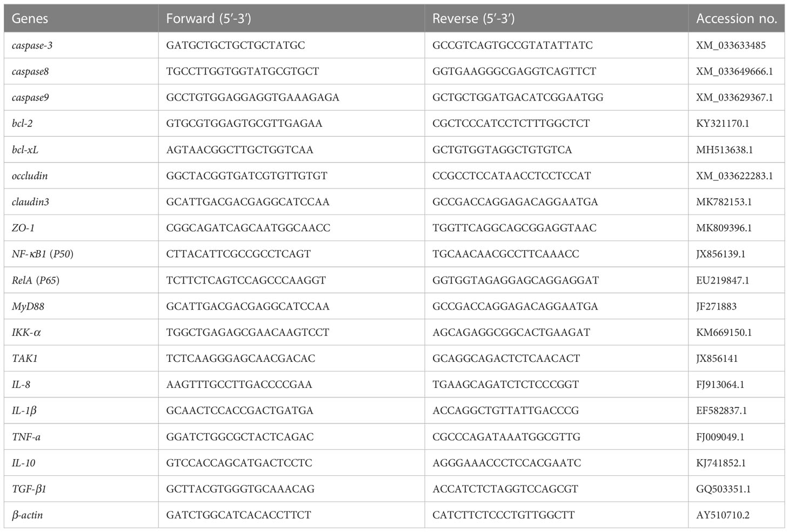Click the β-actin gene row label
The height and width of the screenshot is (532, 789).
pos(27,515)
